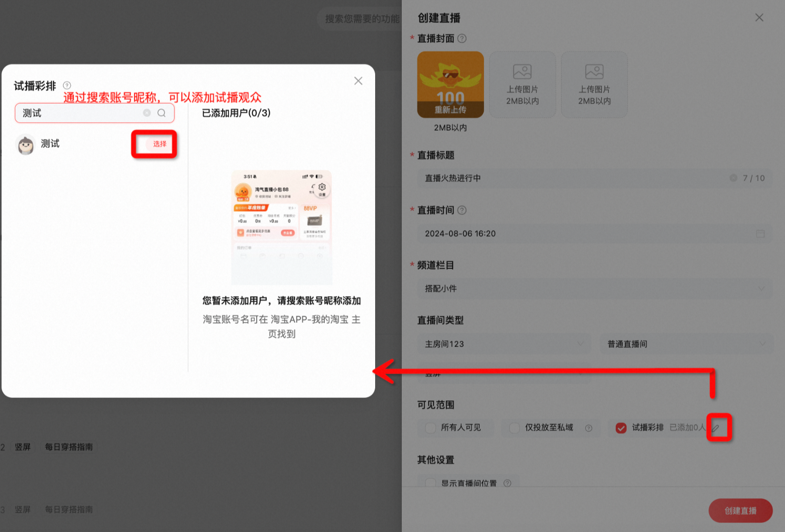Close the 创建直播 panel
The height and width of the screenshot is (532, 785).
(759, 18)
